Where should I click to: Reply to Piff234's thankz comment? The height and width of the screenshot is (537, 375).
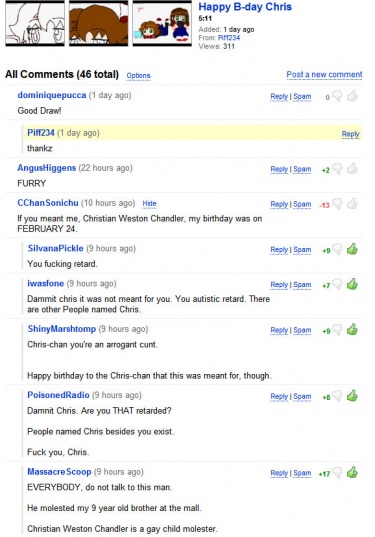350,134
